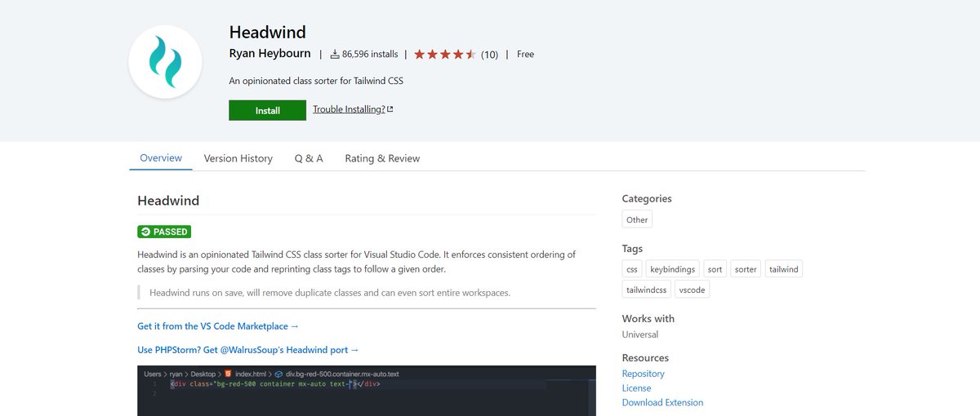Click the Download Extension link
This screenshot has height=416, width=980.
(662, 403)
